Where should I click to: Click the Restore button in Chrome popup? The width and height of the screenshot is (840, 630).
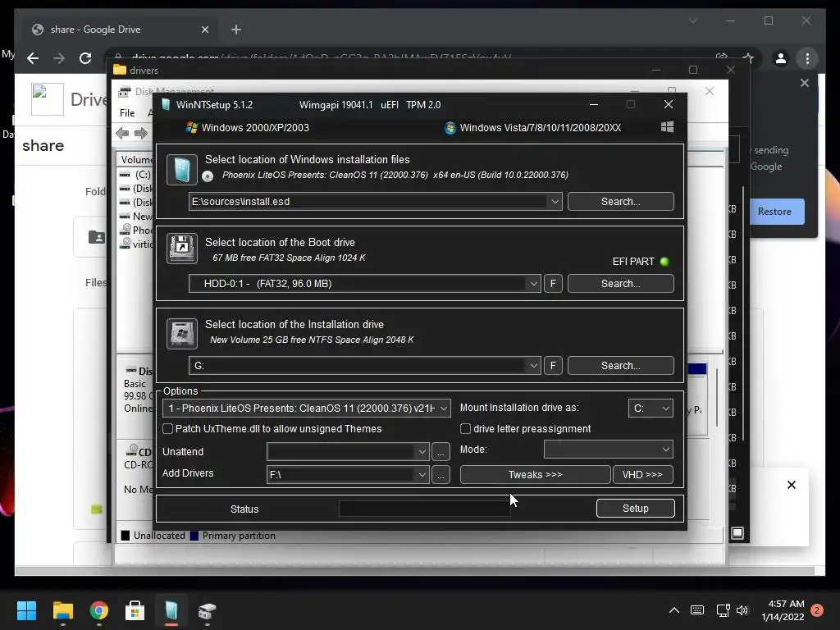(x=774, y=212)
